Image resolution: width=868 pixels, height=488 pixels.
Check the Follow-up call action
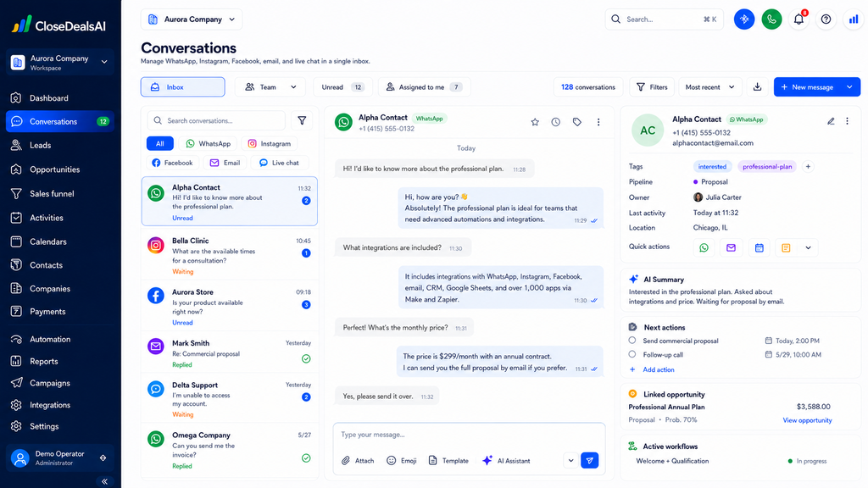pyautogui.click(x=632, y=354)
